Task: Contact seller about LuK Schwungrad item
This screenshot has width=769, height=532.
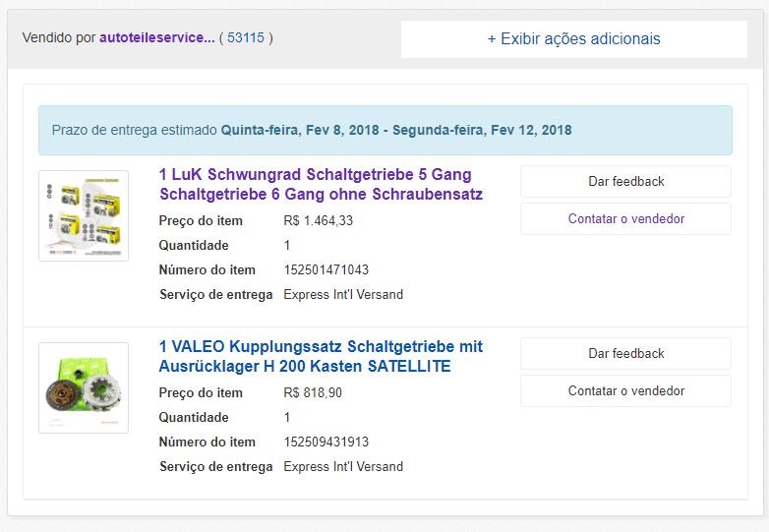Action: [x=625, y=218]
